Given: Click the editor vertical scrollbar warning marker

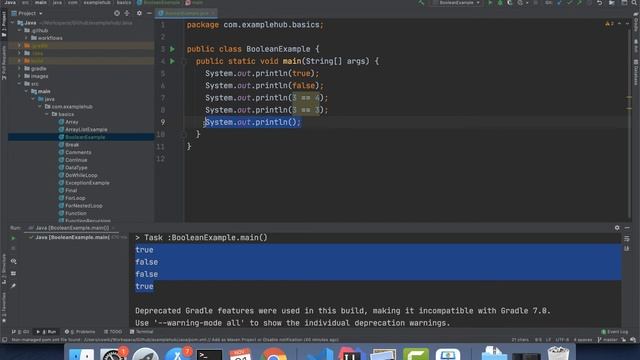Looking at the screenshot, I should 629,97.
